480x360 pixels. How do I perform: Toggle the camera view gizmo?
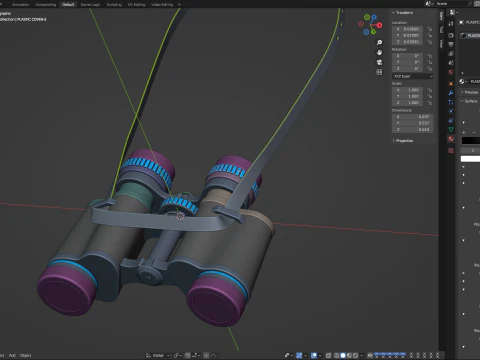point(379,62)
